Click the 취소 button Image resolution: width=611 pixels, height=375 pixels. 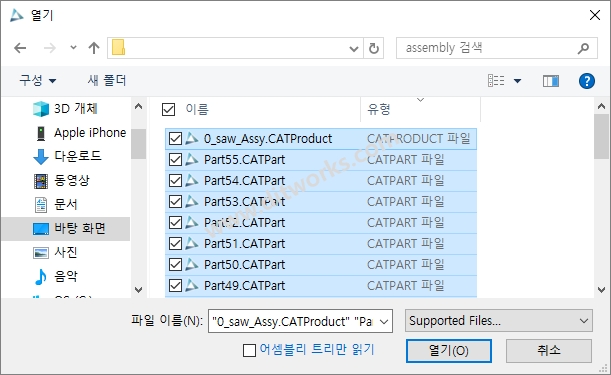click(549, 350)
